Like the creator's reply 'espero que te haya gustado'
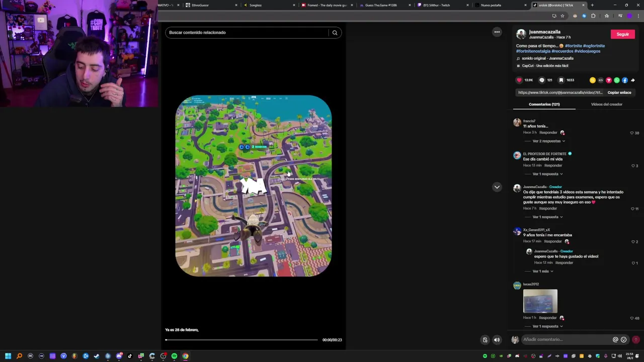The image size is (644, 362). (633, 263)
